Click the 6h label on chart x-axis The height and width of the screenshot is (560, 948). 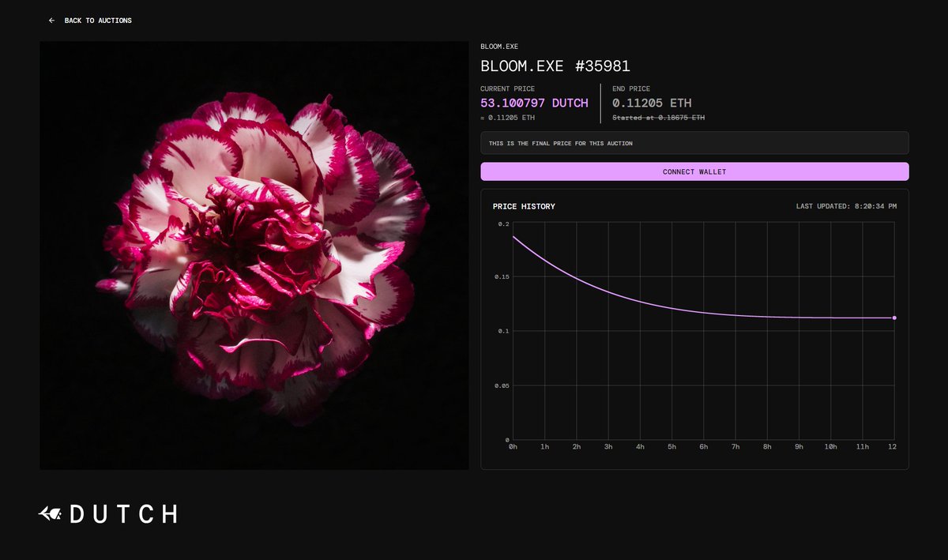[x=703, y=447]
